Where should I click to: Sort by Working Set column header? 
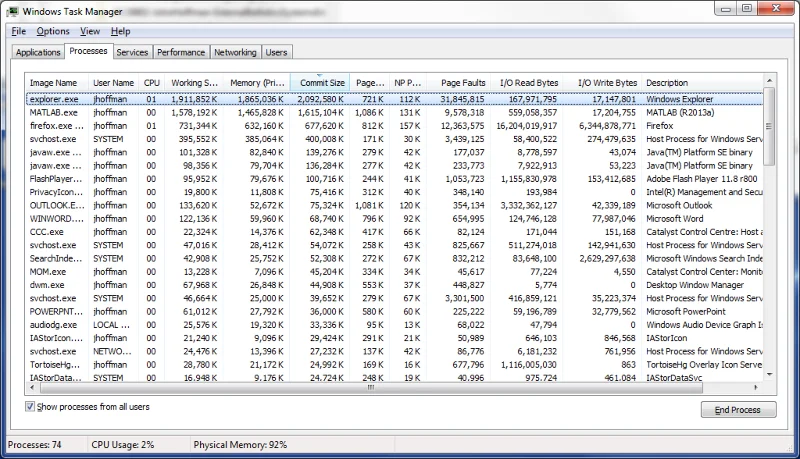coord(194,83)
